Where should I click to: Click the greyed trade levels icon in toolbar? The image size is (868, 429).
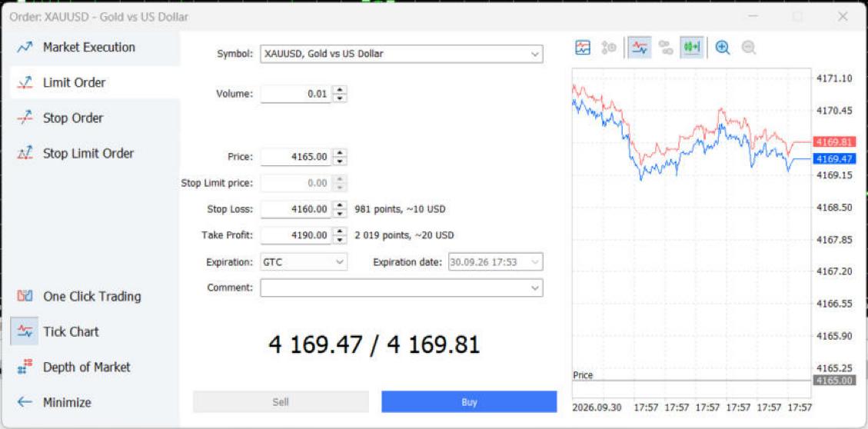tap(609, 48)
